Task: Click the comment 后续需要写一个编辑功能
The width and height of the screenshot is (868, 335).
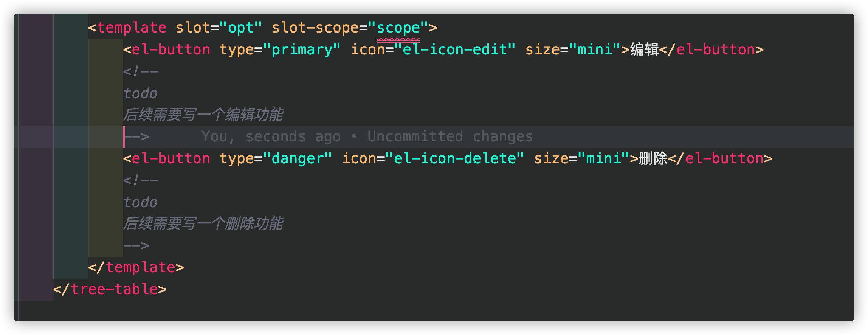Action: pyautogui.click(x=203, y=115)
